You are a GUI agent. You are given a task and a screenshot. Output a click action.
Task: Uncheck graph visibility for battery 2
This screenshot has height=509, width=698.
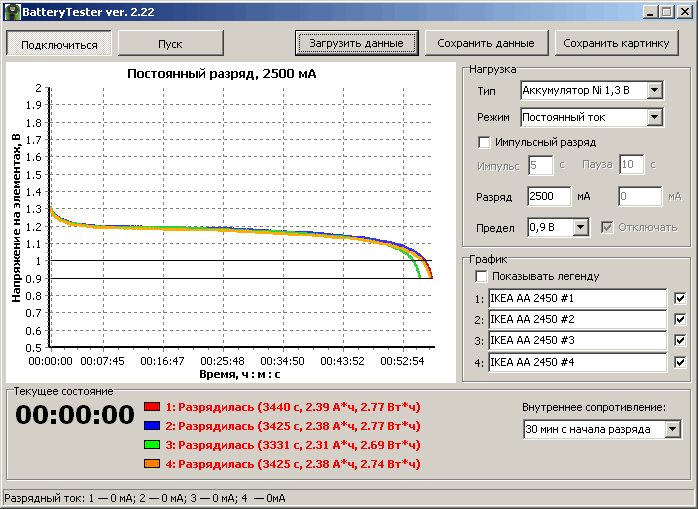tap(680, 319)
